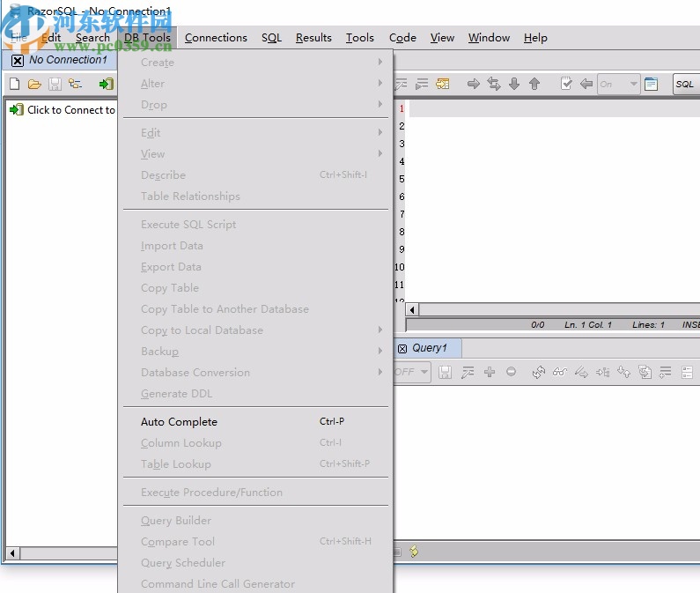Open the Connections menu
The image size is (700, 593).
tap(216, 38)
